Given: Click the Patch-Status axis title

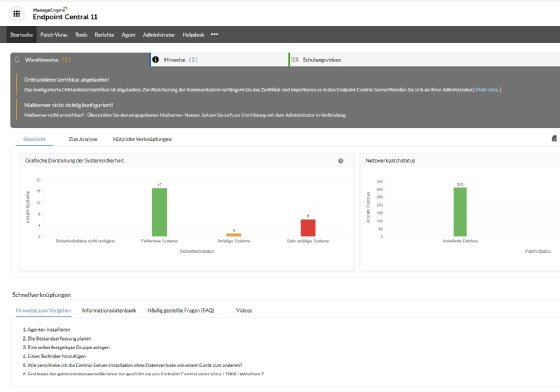Looking at the screenshot, I should tap(538, 251).
